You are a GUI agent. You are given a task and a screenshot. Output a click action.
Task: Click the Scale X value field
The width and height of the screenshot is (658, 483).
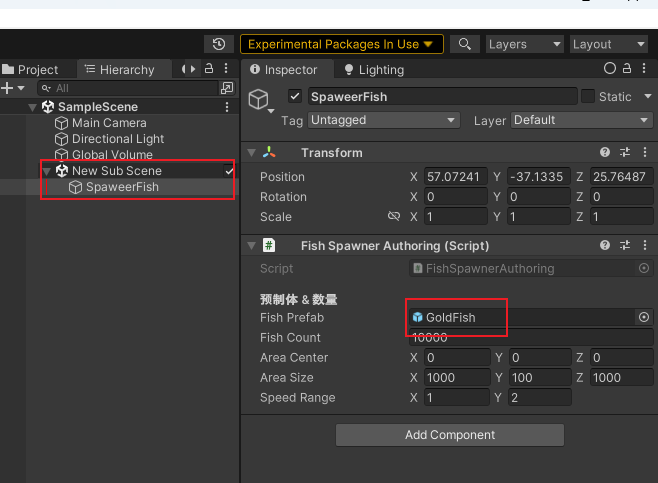(456, 217)
